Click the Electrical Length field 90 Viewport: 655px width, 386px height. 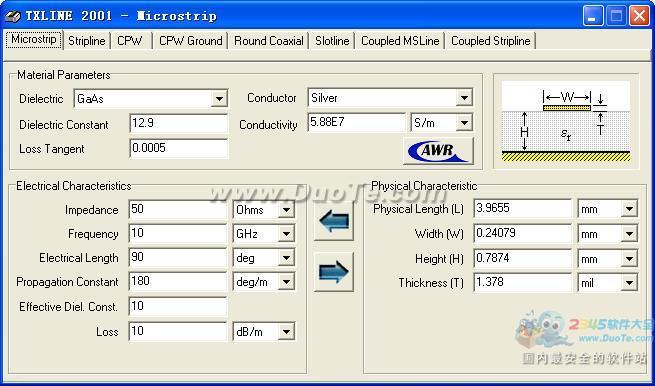(178, 258)
